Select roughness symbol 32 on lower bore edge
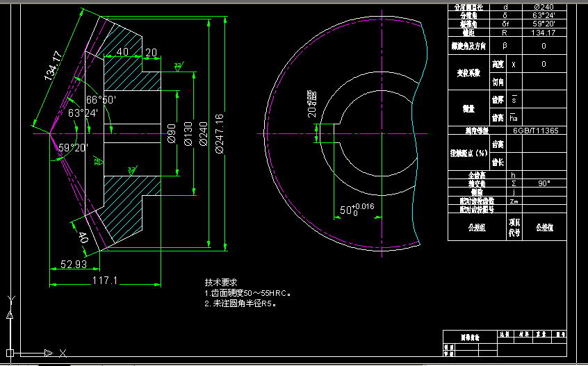Screen dimensions: 588x366 (x=132, y=171)
